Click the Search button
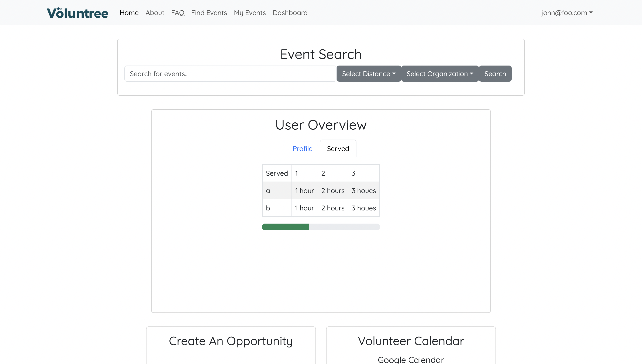This screenshot has width=642, height=364. (x=495, y=73)
